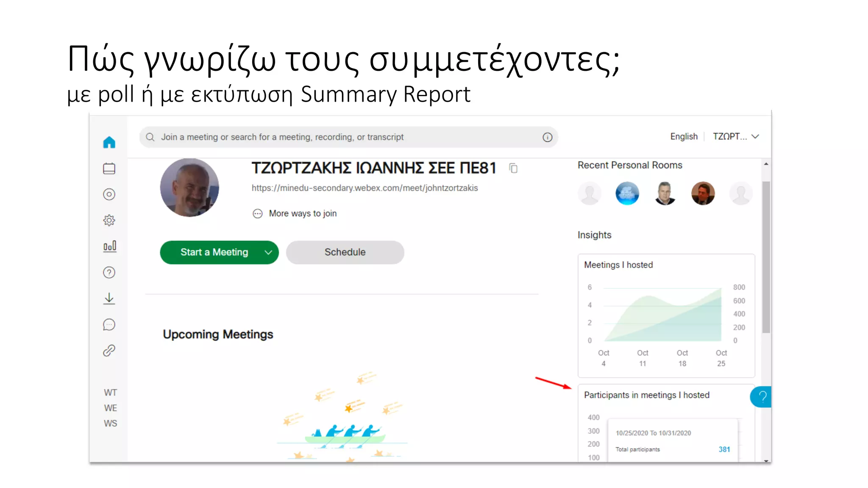Open the Recordings sidebar icon

pyautogui.click(x=109, y=194)
